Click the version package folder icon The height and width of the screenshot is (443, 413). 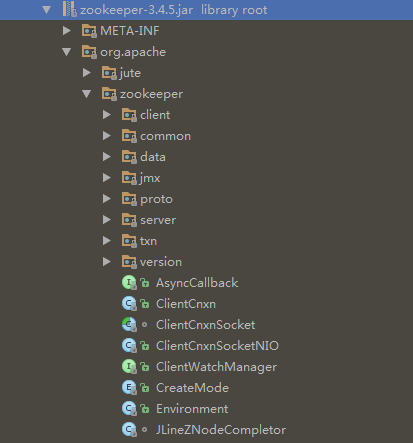point(129,262)
